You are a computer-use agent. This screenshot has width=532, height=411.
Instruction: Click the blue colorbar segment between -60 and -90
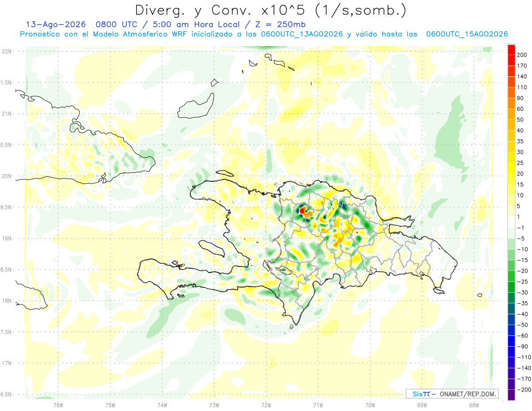511,341
